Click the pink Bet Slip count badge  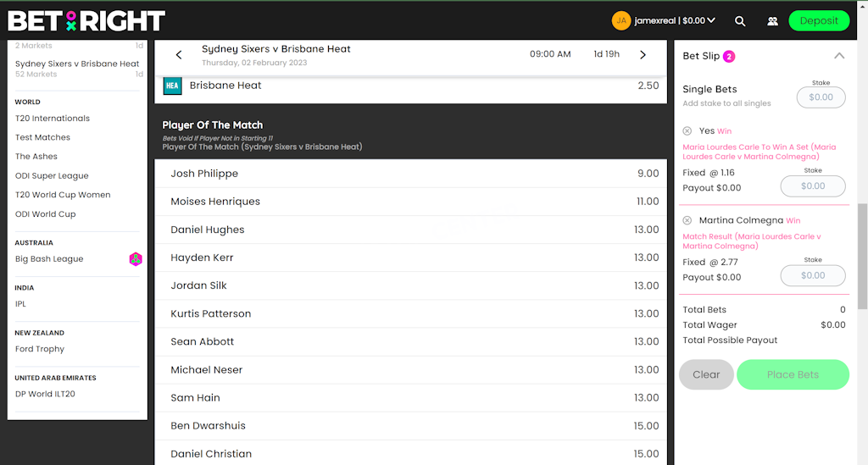pos(729,57)
